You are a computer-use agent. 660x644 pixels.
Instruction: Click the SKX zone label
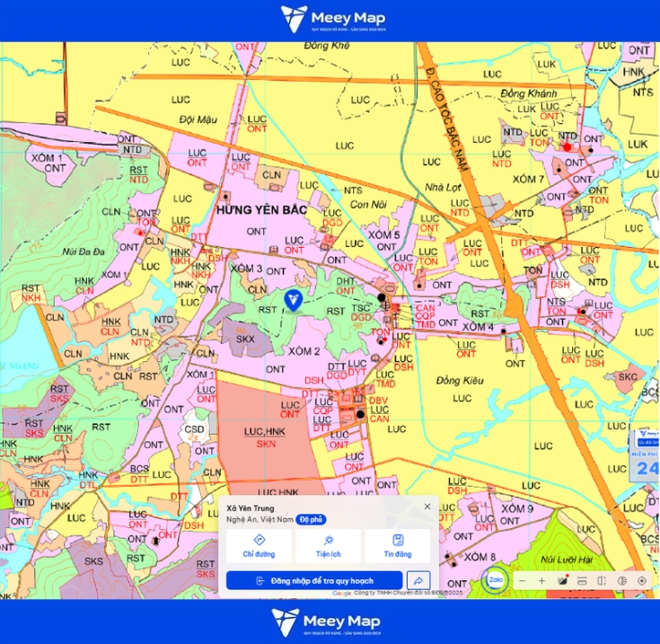(245, 339)
